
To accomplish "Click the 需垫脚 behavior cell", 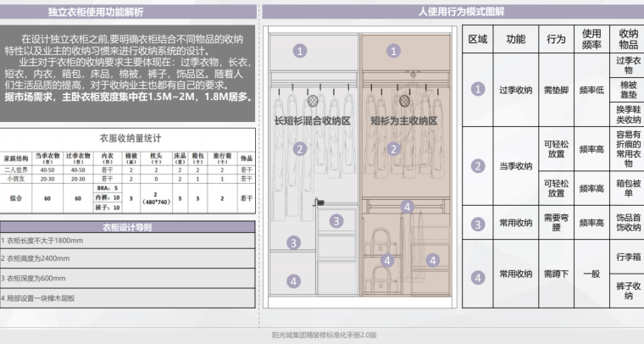I will tap(556, 90).
